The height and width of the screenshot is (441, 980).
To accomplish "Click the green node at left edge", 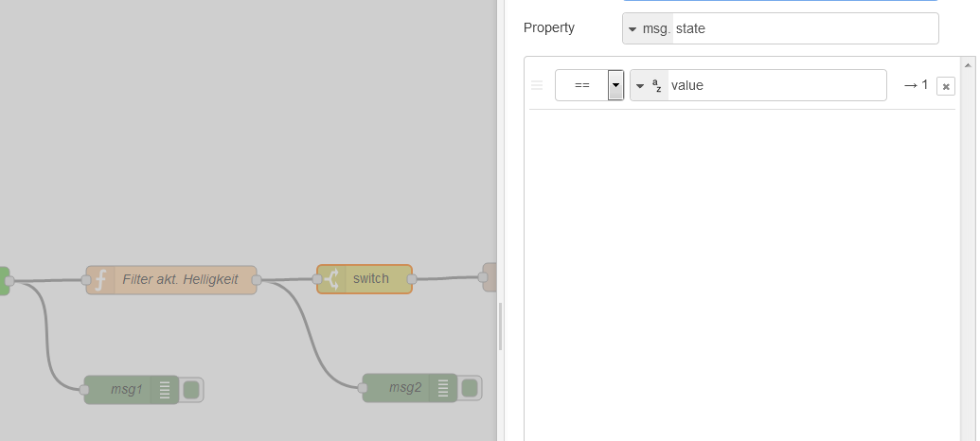I will (x=5, y=281).
